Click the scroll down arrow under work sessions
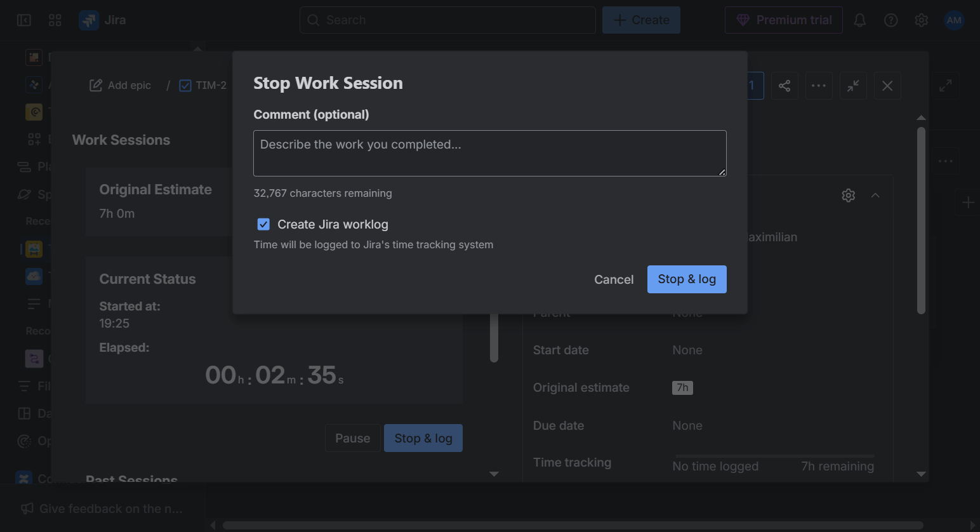The width and height of the screenshot is (980, 532). (x=494, y=474)
